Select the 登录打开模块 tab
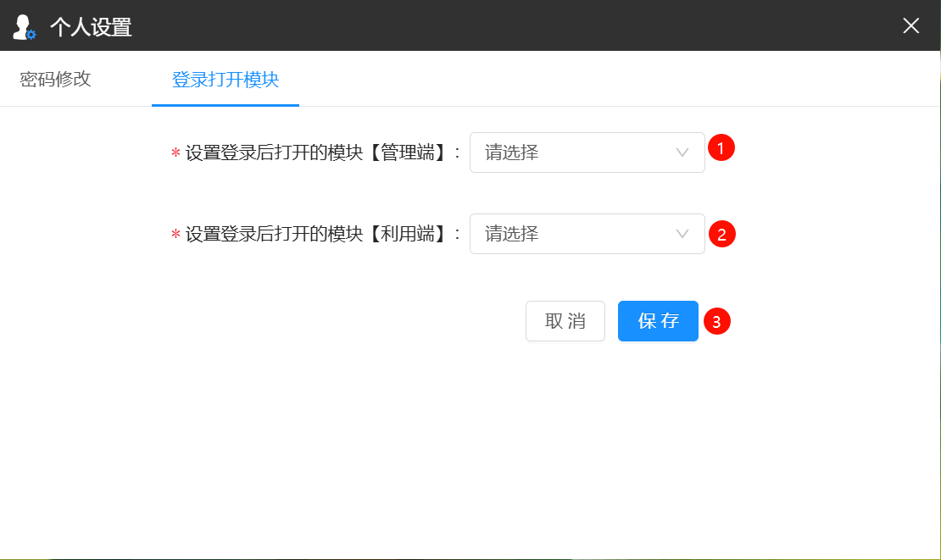This screenshot has height=560, width=941. click(x=226, y=80)
